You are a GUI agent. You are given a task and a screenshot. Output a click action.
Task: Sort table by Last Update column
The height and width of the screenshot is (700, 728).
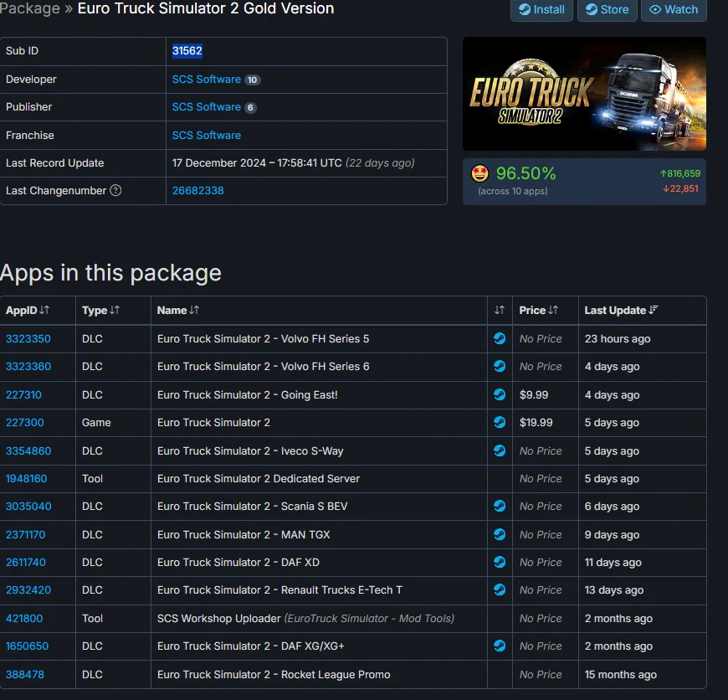pos(621,311)
